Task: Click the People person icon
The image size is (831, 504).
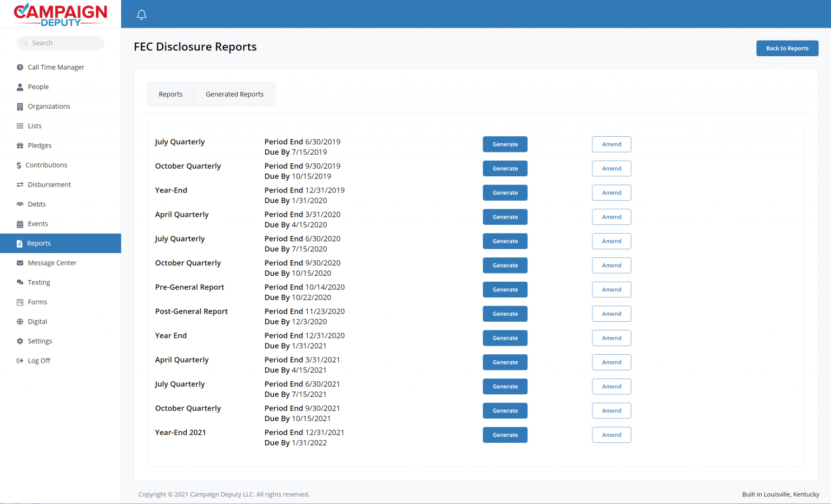Action: coord(20,87)
